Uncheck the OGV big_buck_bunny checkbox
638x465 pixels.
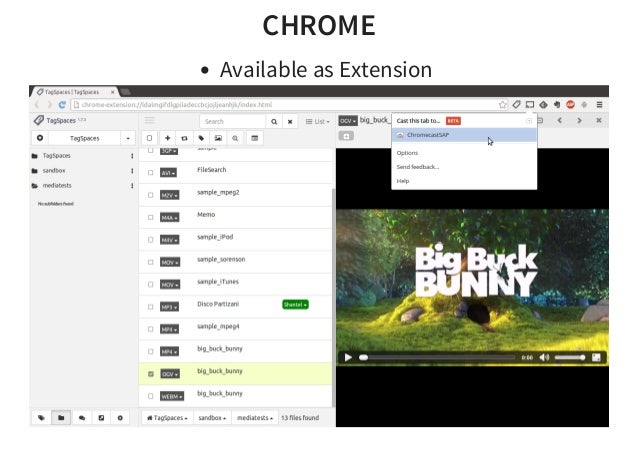(x=151, y=374)
